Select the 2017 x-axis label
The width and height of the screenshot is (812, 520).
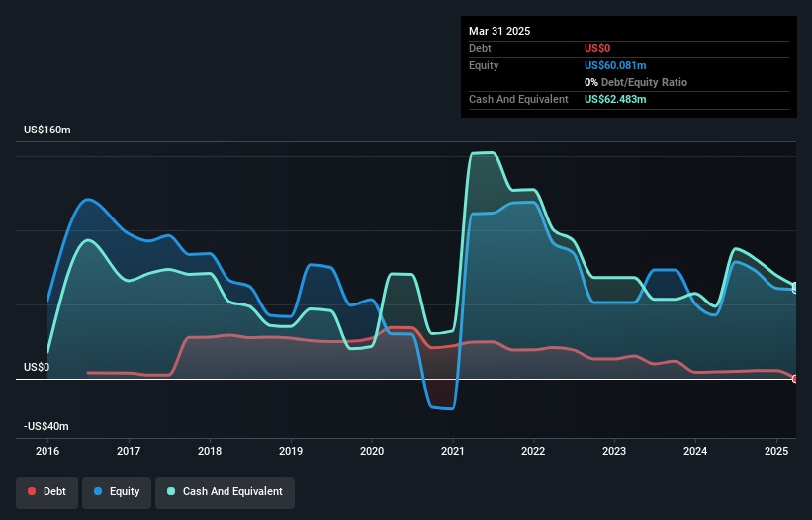coord(129,451)
